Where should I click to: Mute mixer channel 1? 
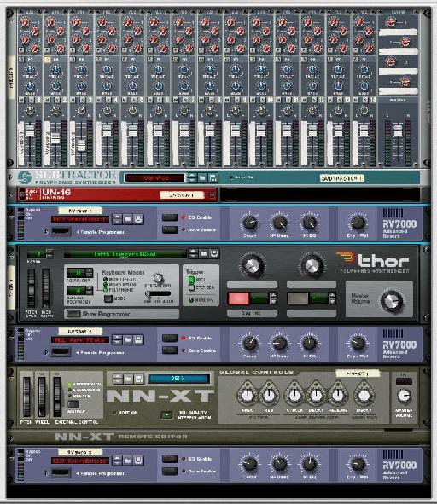[x=21, y=101]
